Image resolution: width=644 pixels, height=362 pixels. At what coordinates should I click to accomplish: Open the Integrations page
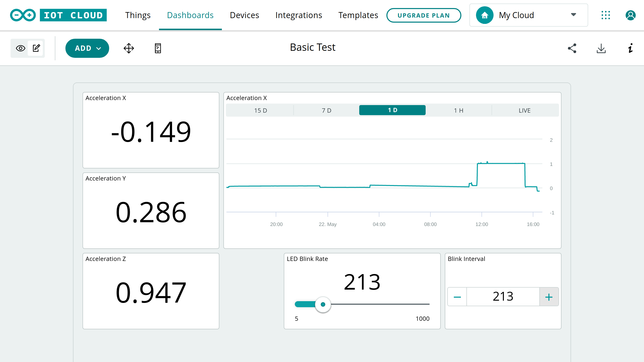click(299, 15)
